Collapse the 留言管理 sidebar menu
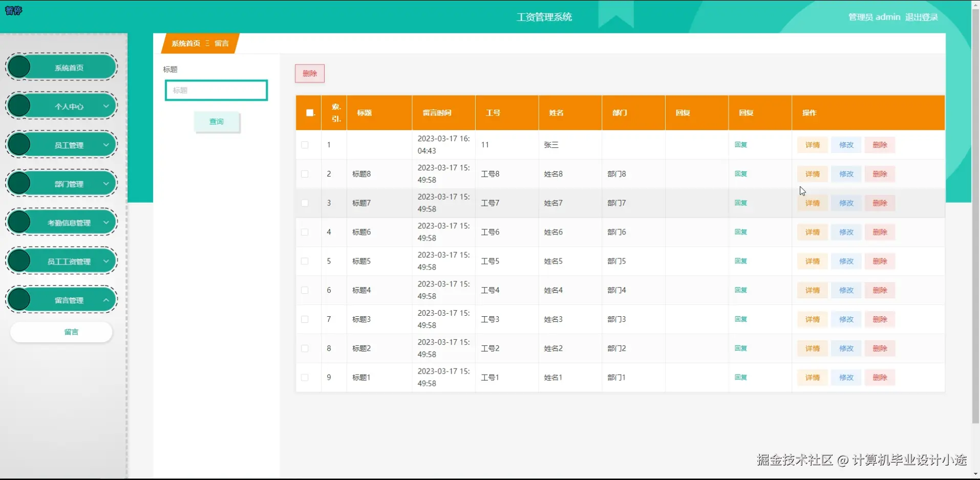Screen dimensions: 980x480 61,300
